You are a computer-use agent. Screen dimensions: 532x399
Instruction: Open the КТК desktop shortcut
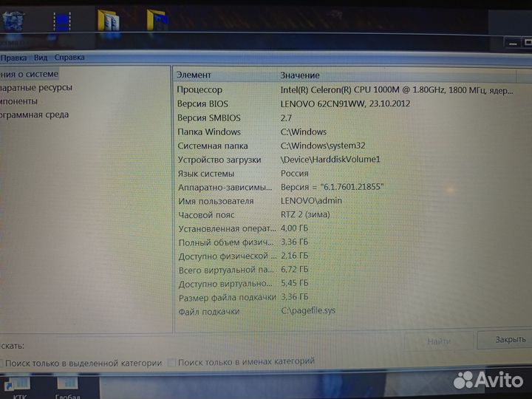(x=18, y=387)
